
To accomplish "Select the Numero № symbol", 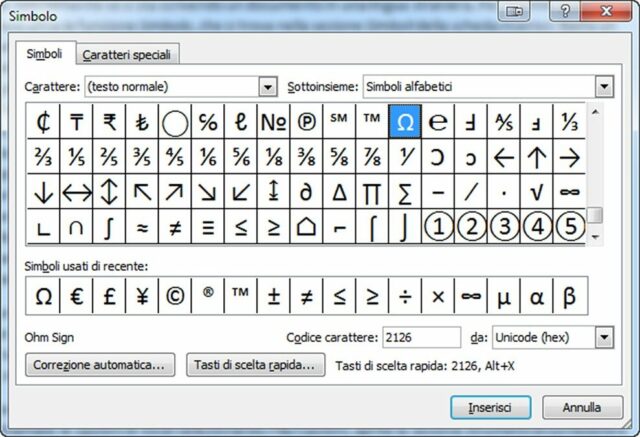I will [273, 123].
